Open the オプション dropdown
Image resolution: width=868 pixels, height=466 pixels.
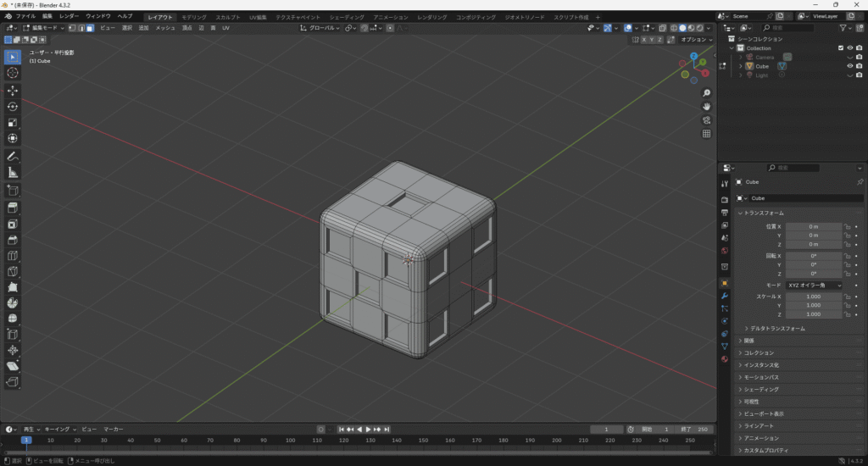[696, 40]
